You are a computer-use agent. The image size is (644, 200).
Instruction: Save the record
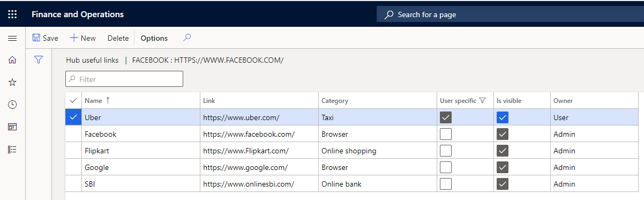(46, 38)
